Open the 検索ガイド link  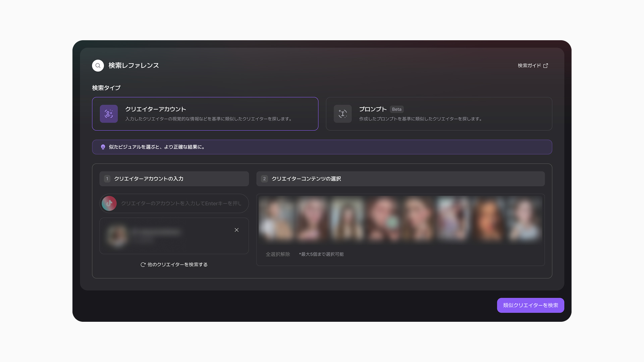529,66
